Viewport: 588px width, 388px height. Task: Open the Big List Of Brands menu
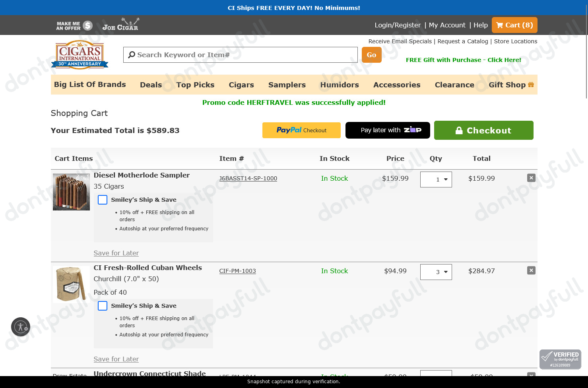(x=90, y=85)
